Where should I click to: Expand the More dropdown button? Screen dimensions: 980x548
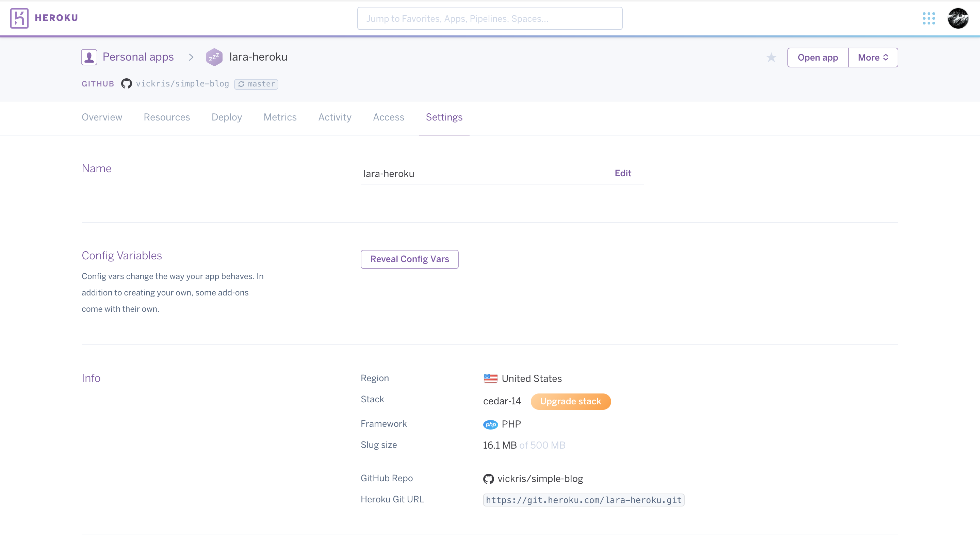(873, 58)
